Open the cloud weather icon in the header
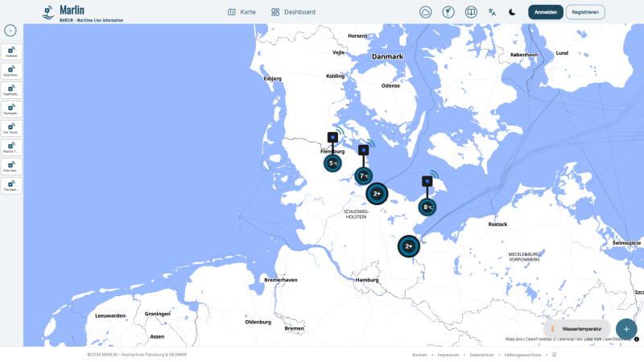 tap(426, 12)
